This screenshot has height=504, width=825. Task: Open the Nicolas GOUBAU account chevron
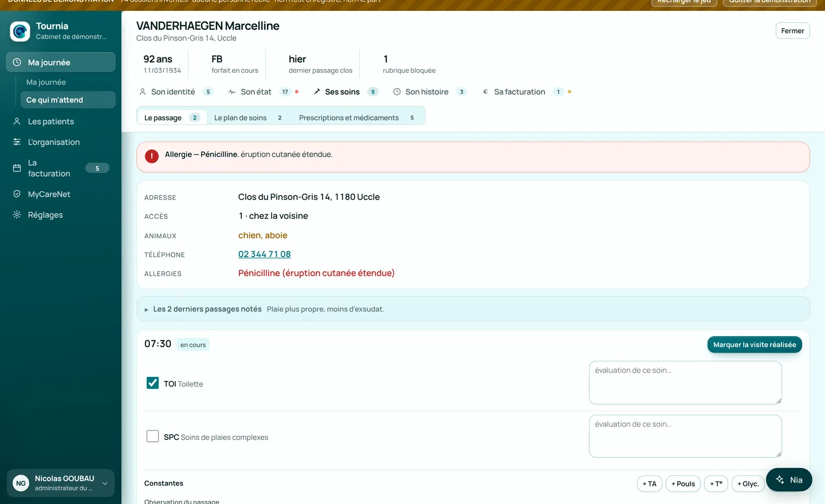click(x=105, y=483)
